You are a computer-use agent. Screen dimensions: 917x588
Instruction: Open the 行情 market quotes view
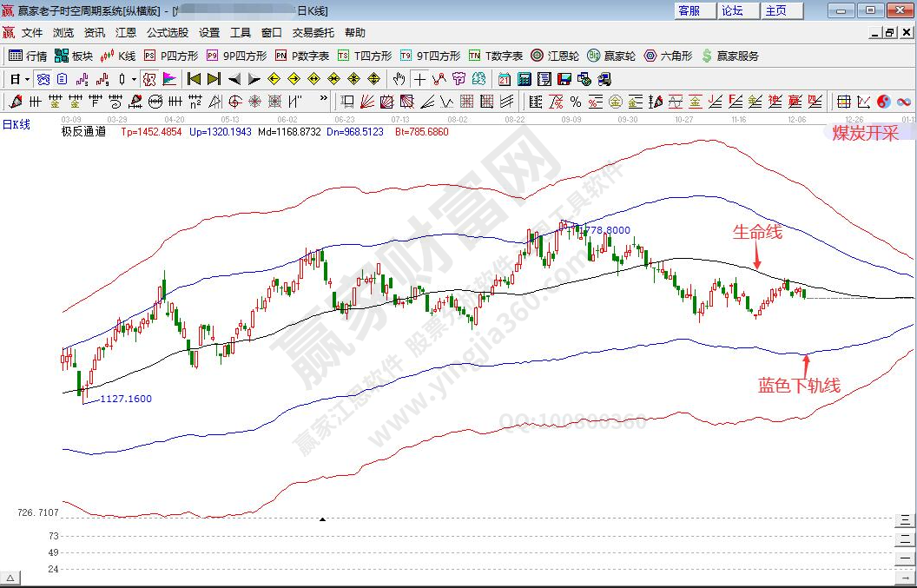[x=28, y=56]
